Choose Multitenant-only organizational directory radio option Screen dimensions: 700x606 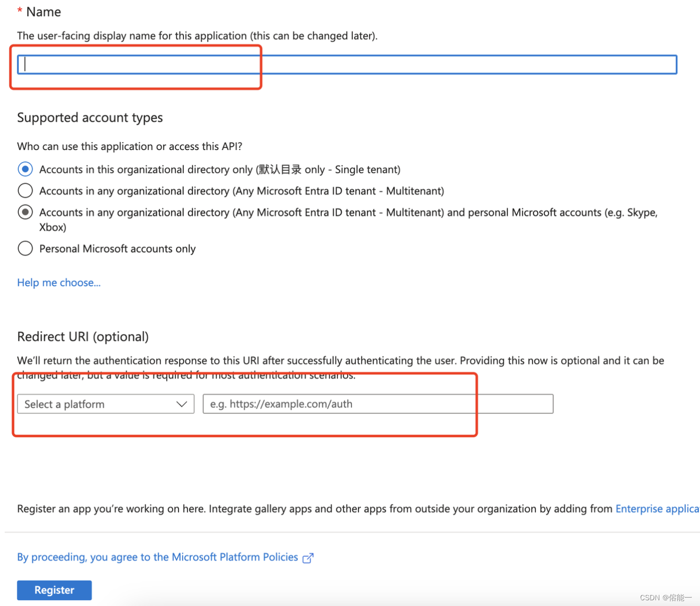pos(25,191)
